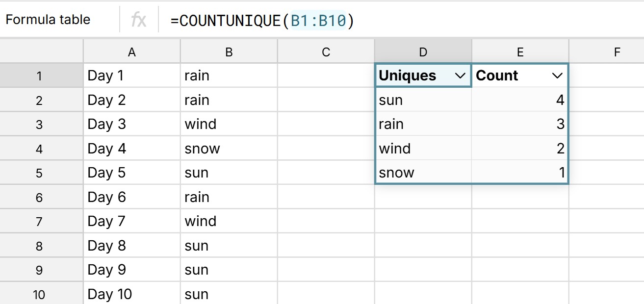Viewport: 644px width, 304px height.
Task: Select row 10 header
Action: click(x=39, y=294)
